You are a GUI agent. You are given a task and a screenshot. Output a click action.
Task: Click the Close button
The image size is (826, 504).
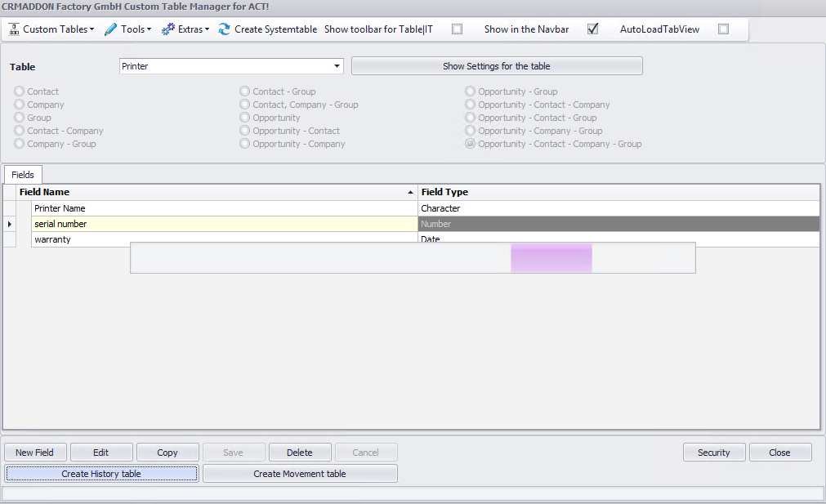pyautogui.click(x=780, y=453)
